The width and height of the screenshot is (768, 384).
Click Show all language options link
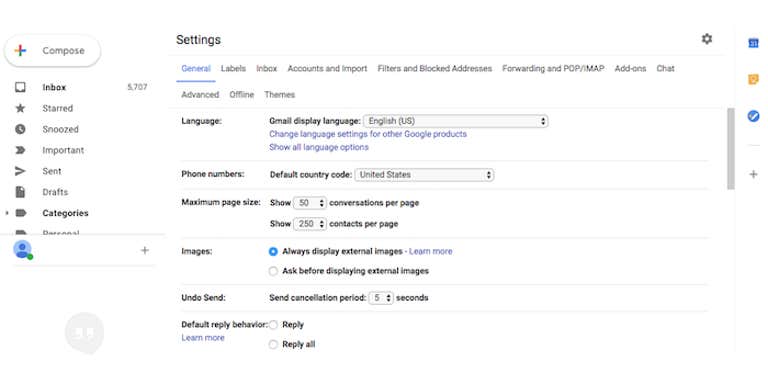coord(319,147)
